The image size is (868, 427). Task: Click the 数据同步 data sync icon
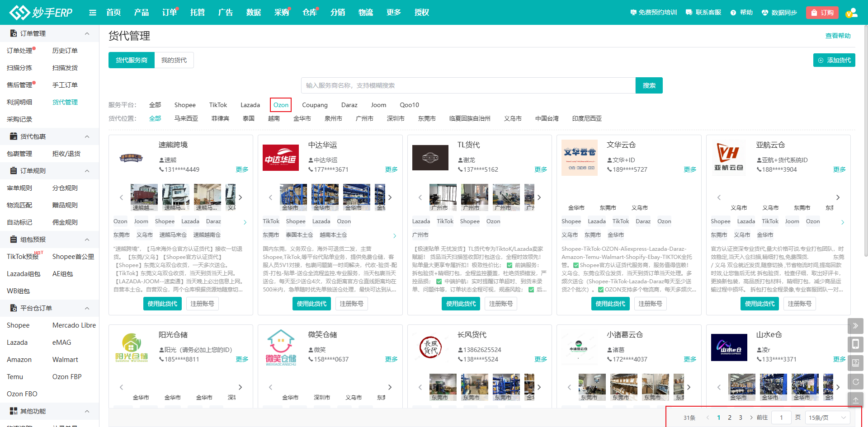click(x=765, y=13)
